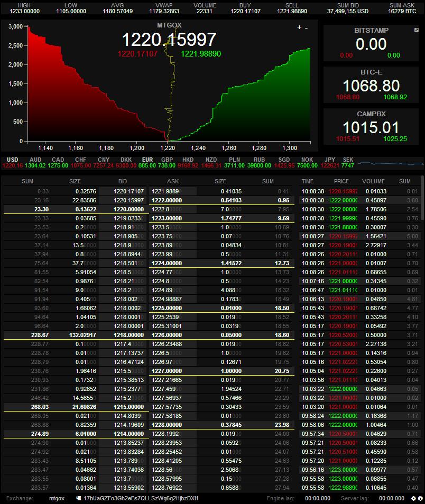The image size is (425, 504).
Task: Click the ask row at 1225.00000
Action: tap(221, 308)
